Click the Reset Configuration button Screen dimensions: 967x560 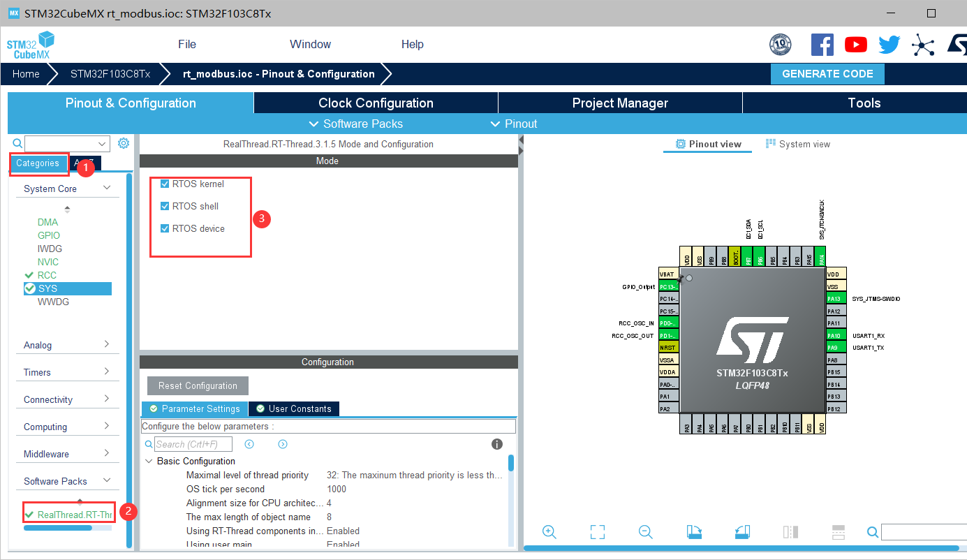(198, 385)
